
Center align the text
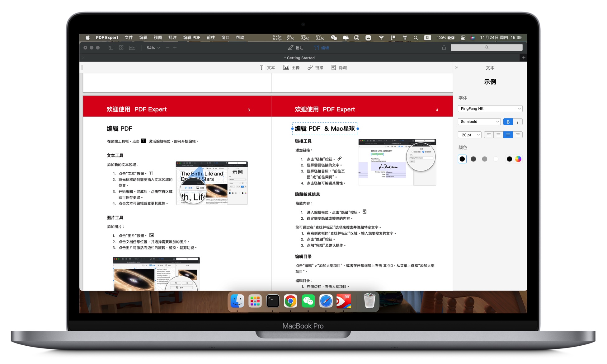pos(498,135)
